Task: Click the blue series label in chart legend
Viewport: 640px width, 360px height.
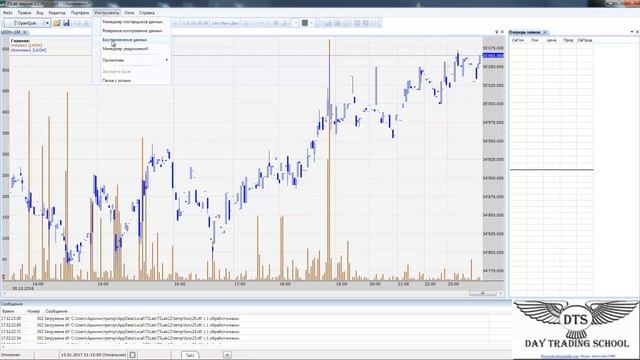Action: [28, 50]
